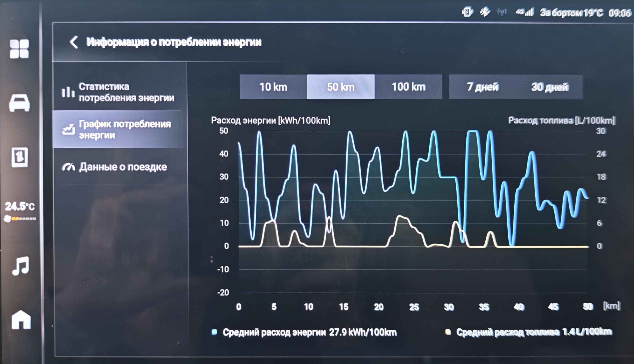Tap the fan speed climate indicator
Viewport: 634px width, 364px height.
[20, 219]
